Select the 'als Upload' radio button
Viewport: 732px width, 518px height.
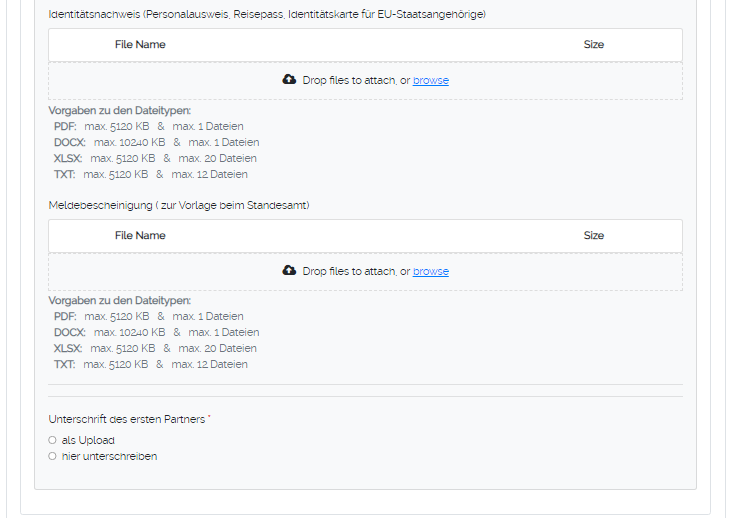53,440
